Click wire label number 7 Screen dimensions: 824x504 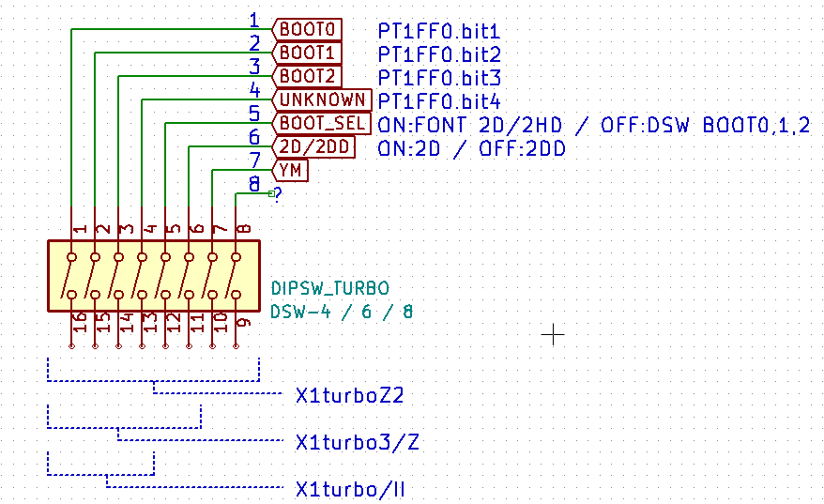coord(254,160)
